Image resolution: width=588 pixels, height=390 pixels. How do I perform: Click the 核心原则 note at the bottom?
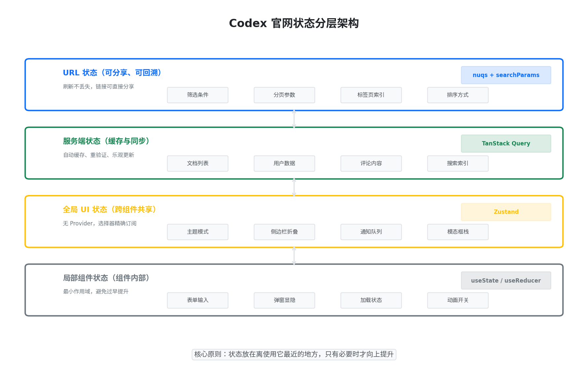pos(294,354)
